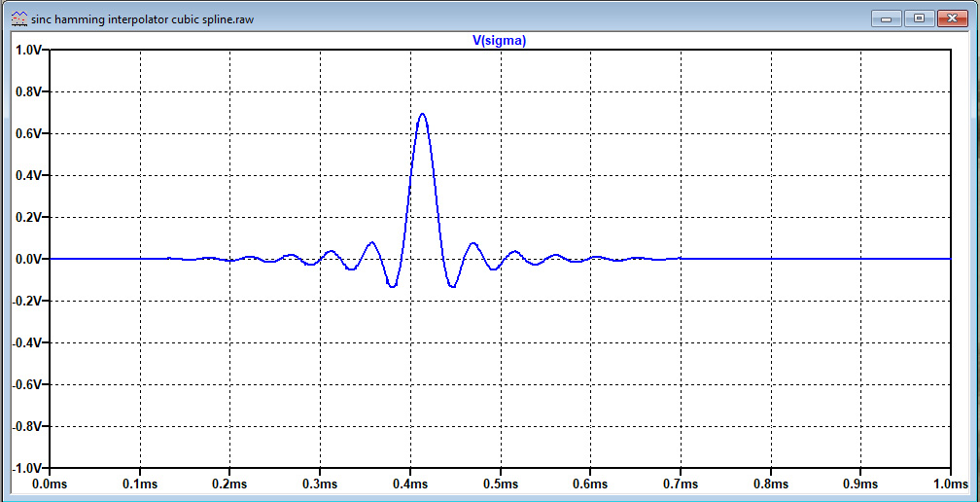Click the 0.9ms time axis label

pyautogui.click(x=860, y=485)
